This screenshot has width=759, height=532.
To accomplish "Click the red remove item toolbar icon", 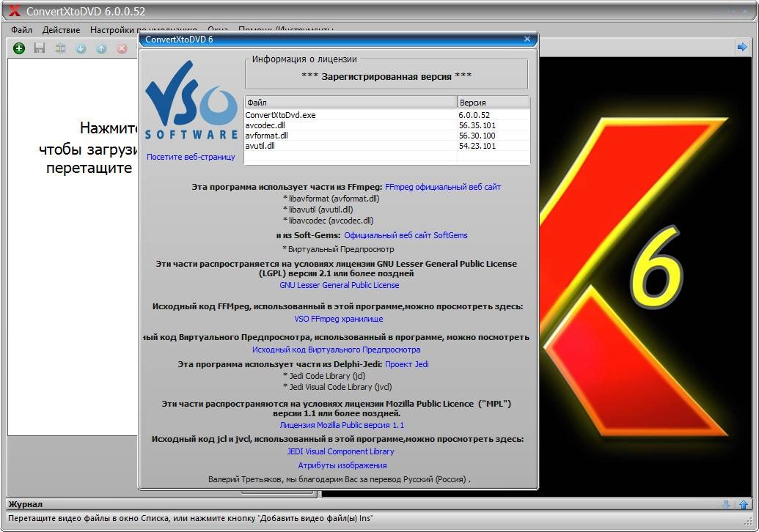I will pyautogui.click(x=122, y=48).
